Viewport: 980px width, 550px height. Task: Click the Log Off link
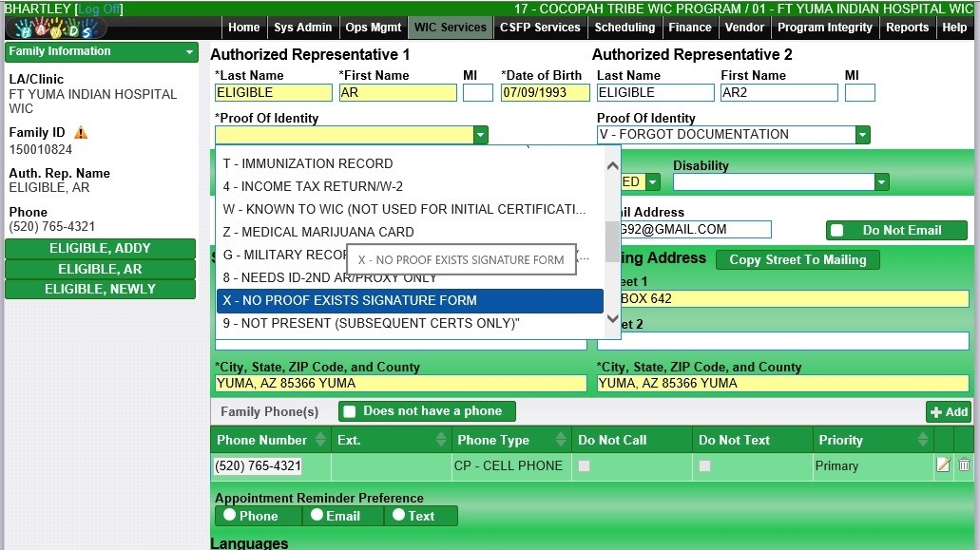99,9
